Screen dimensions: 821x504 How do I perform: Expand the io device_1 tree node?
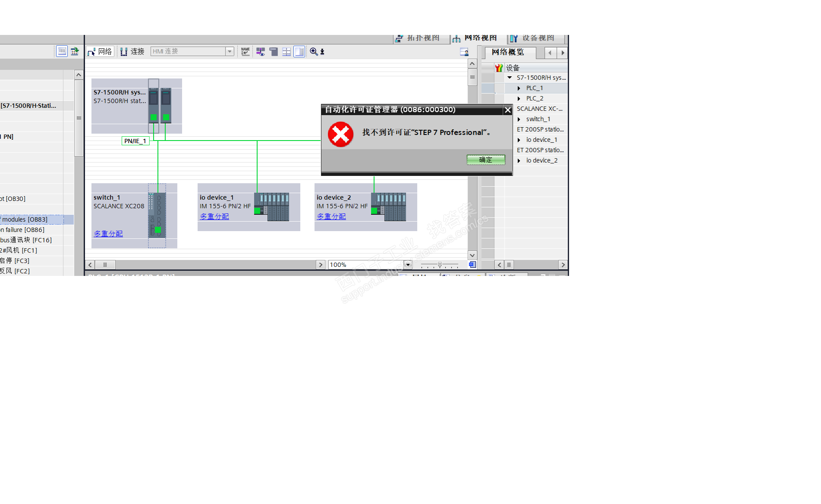(x=519, y=140)
